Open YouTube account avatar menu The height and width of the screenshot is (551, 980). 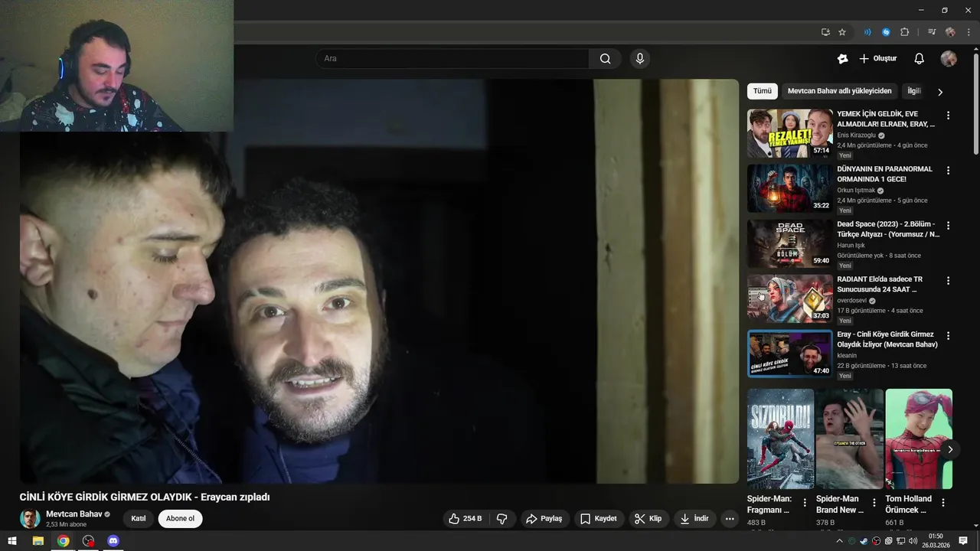pyautogui.click(x=949, y=59)
